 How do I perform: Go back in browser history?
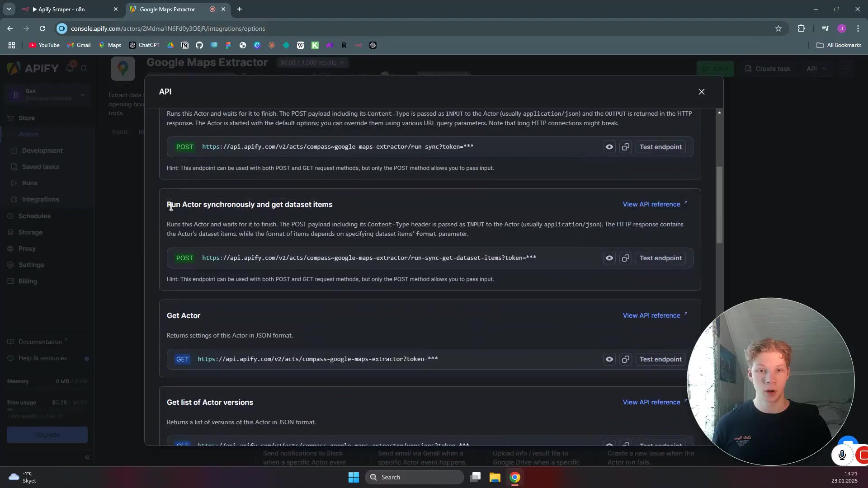pyautogui.click(x=10, y=28)
